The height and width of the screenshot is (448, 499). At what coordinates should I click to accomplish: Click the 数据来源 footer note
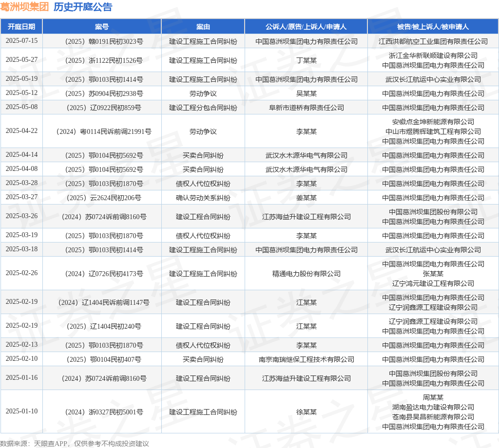pos(75,444)
